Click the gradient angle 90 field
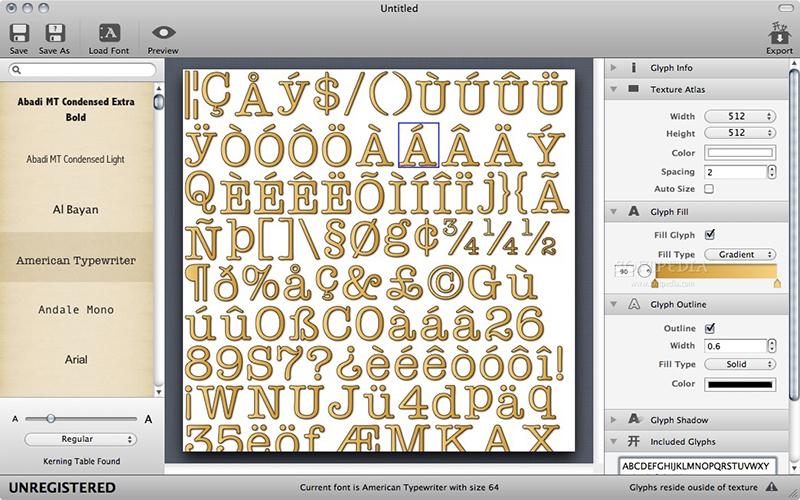The width and height of the screenshot is (800, 500). (x=624, y=271)
